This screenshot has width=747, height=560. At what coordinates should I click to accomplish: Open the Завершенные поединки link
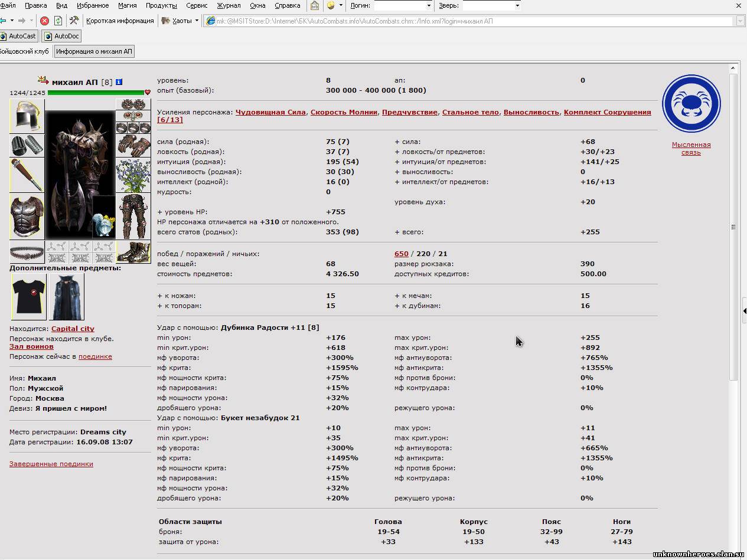51,464
